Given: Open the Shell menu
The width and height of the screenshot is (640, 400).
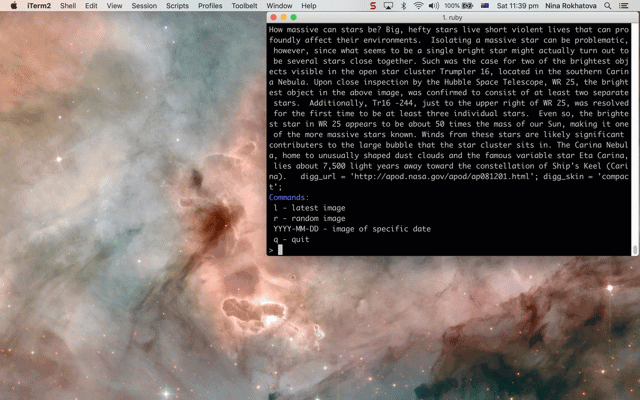Looking at the screenshot, I should tap(68, 6).
